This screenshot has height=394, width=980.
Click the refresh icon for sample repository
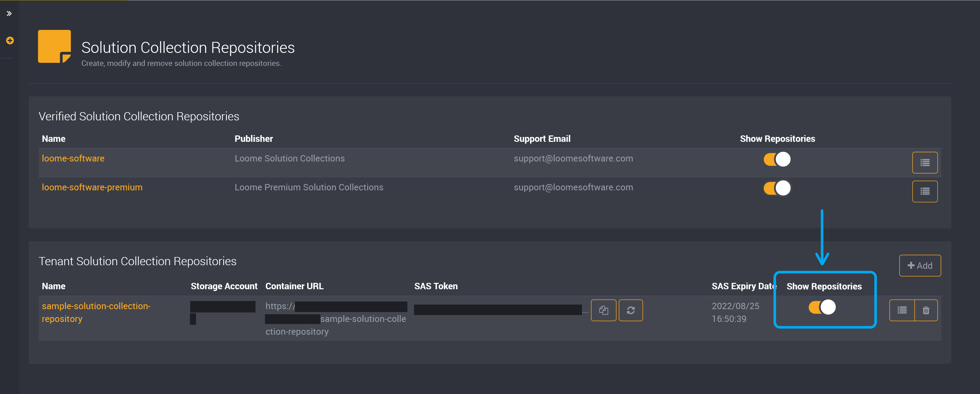pyautogui.click(x=631, y=310)
